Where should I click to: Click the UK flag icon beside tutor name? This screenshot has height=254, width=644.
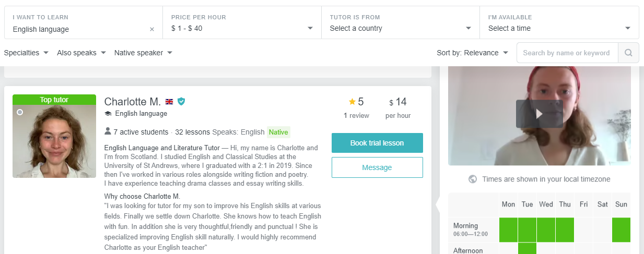(x=169, y=102)
